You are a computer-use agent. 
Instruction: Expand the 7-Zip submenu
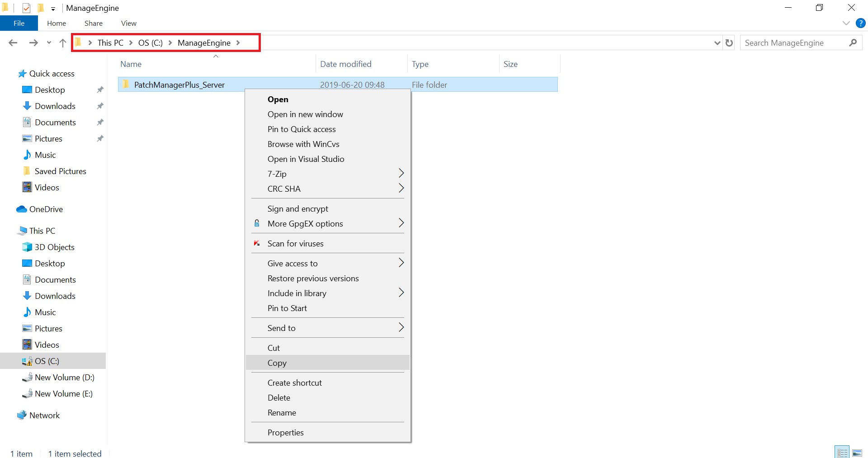328,174
